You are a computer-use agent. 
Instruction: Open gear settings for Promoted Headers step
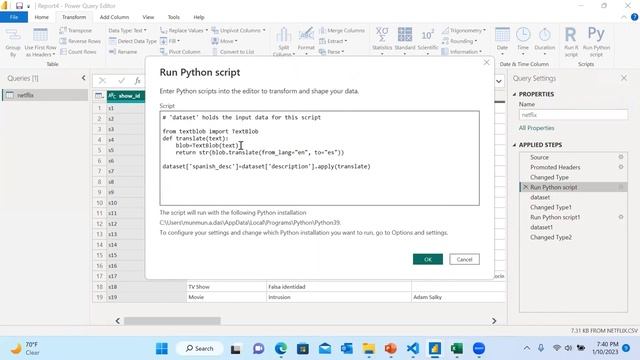click(x=621, y=167)
